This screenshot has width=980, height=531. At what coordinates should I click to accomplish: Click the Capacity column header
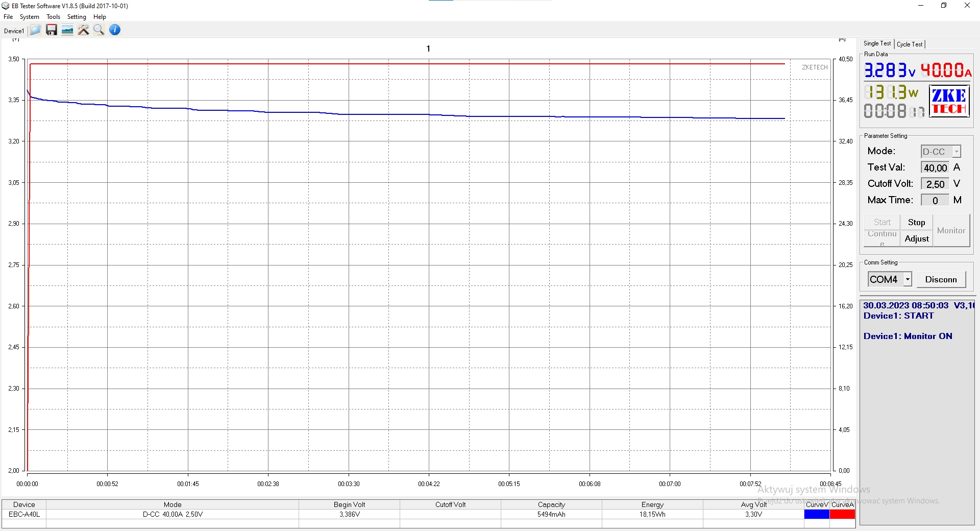pyautogui.click(x=551, y=504)
